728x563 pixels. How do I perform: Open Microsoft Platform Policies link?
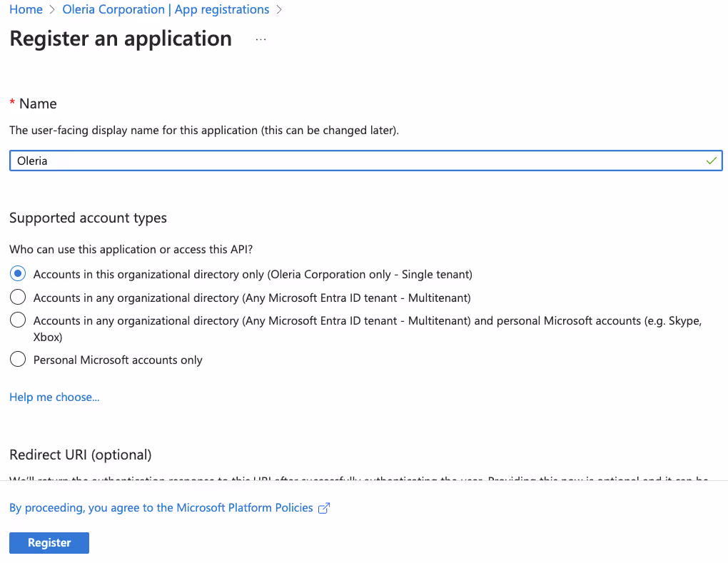click(161, 508)
